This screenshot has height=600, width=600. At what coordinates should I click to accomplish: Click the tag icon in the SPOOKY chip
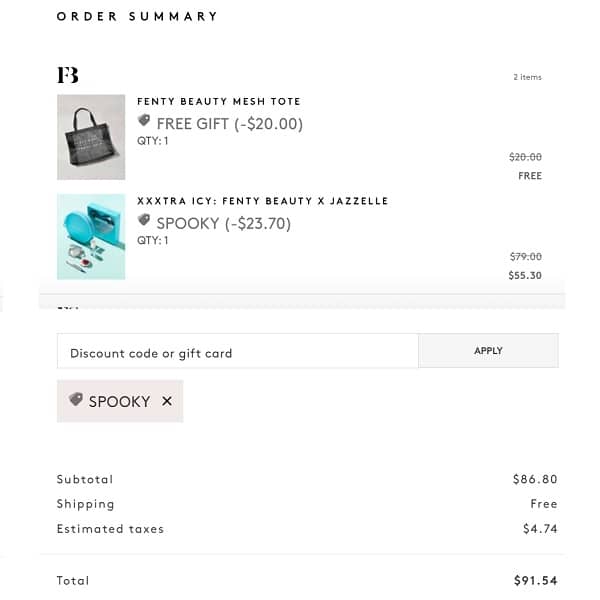pyautogui.click(x=75, y=400)
